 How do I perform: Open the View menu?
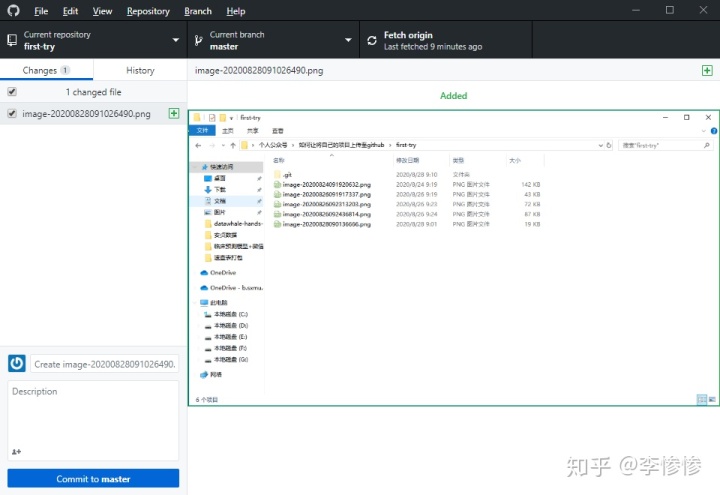coord(102,11)
